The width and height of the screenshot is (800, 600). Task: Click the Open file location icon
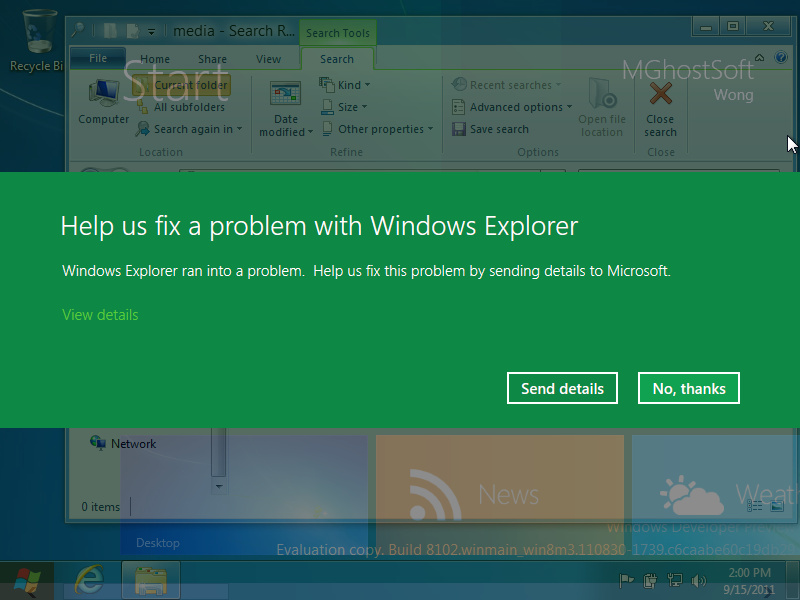click(x=602, y=97)
